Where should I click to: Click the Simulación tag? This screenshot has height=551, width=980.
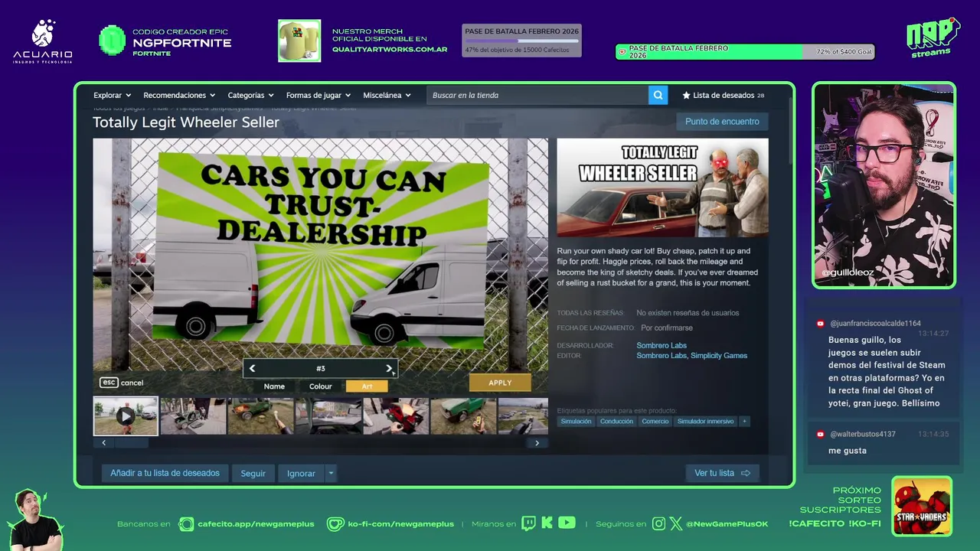[x=576, y=421]
